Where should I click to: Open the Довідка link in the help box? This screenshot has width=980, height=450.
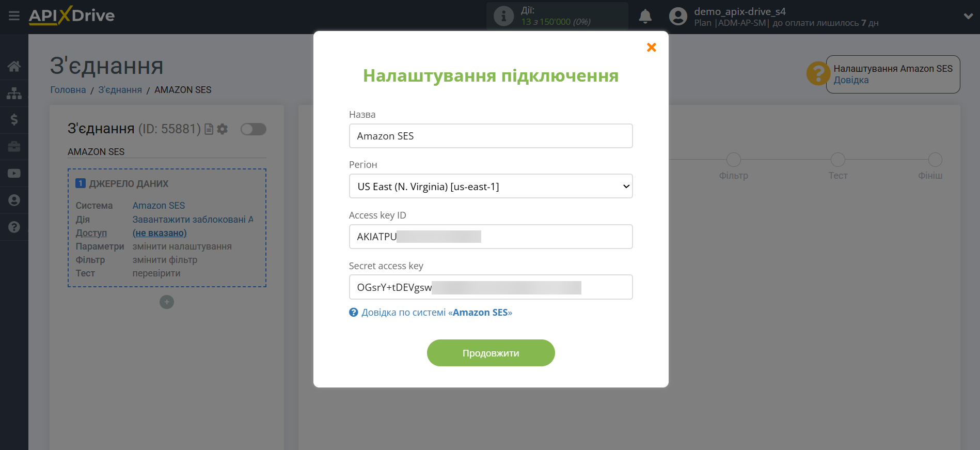[x=851, y=80]
